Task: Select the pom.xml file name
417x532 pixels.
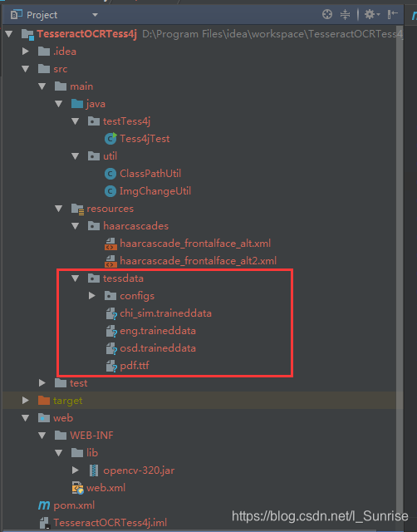Action: [x=74, y=505]
